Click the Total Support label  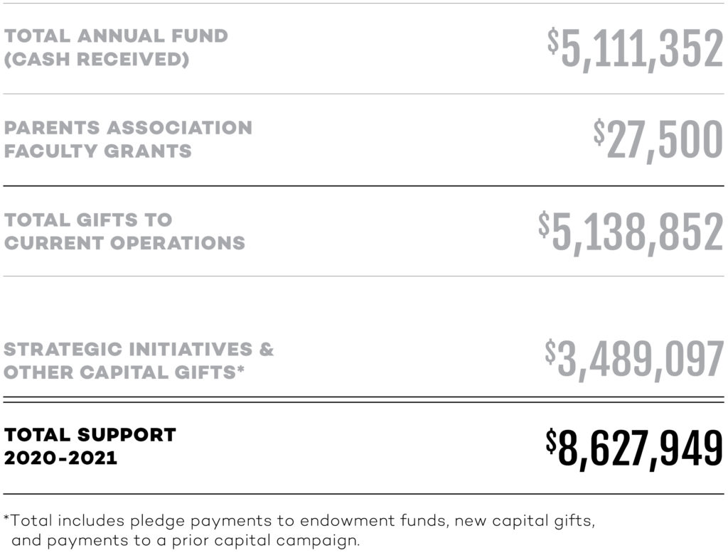tap(90, 435)
